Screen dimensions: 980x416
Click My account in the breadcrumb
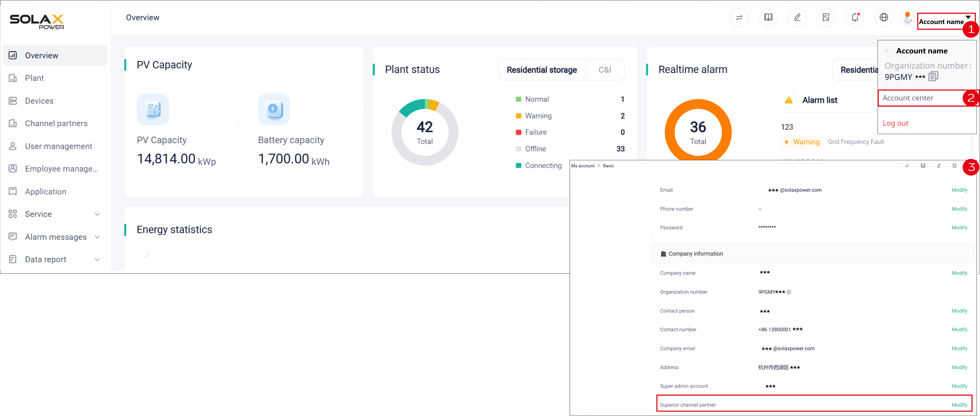583,166
